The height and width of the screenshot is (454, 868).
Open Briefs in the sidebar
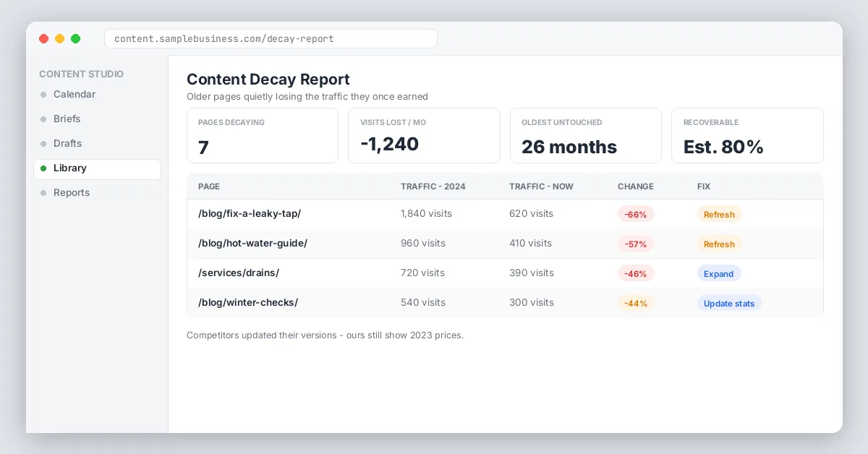(x=97, y=119)
